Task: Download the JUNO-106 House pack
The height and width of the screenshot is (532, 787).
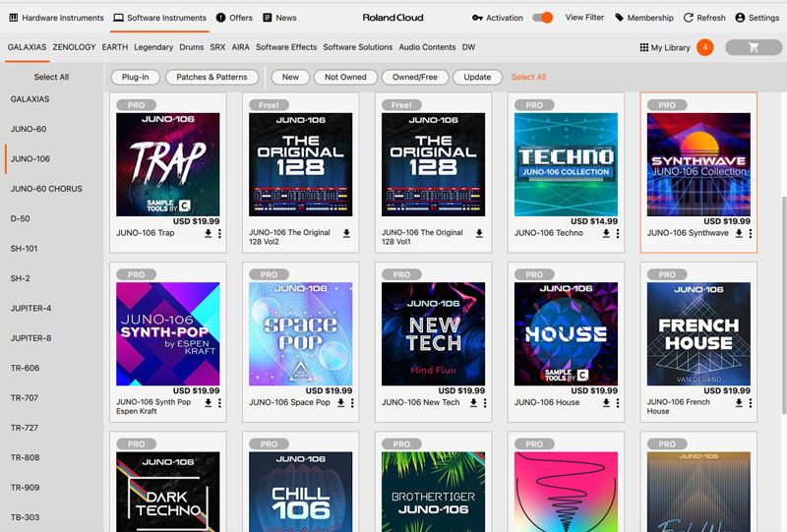Action: [x=607, y=403]
